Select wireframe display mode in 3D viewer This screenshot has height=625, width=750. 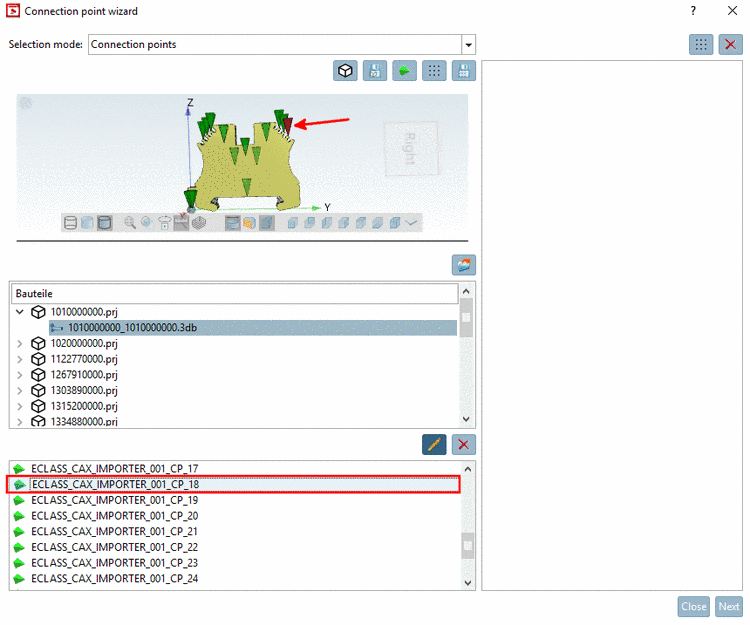coord(70,223)
